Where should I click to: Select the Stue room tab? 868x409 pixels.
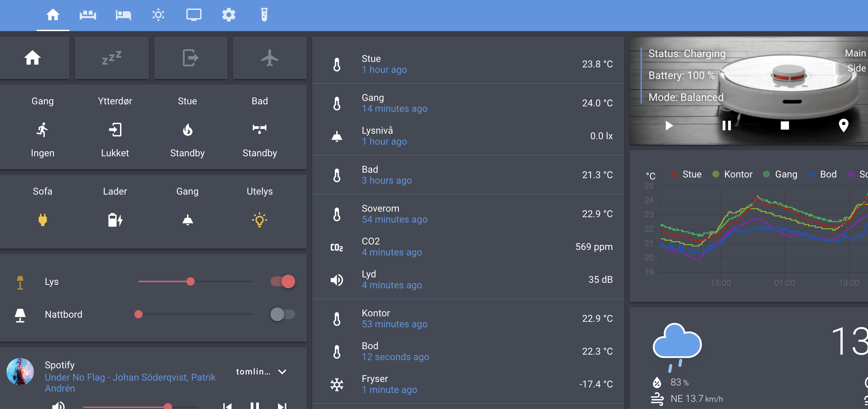[x=187, y=101]
